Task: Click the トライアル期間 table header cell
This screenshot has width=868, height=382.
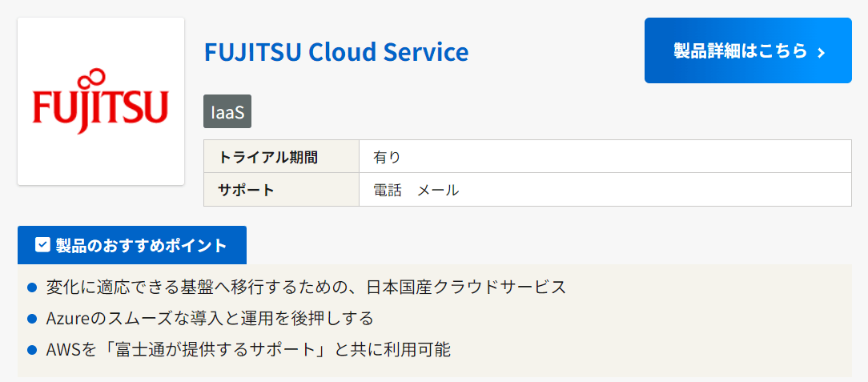Action: point(281,157)
